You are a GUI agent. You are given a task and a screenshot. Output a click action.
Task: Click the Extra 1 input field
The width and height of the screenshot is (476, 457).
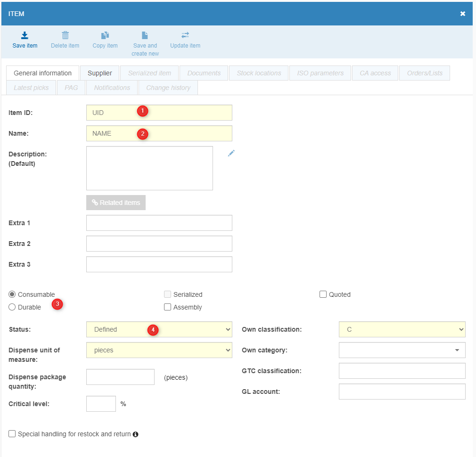coord(159,223)
